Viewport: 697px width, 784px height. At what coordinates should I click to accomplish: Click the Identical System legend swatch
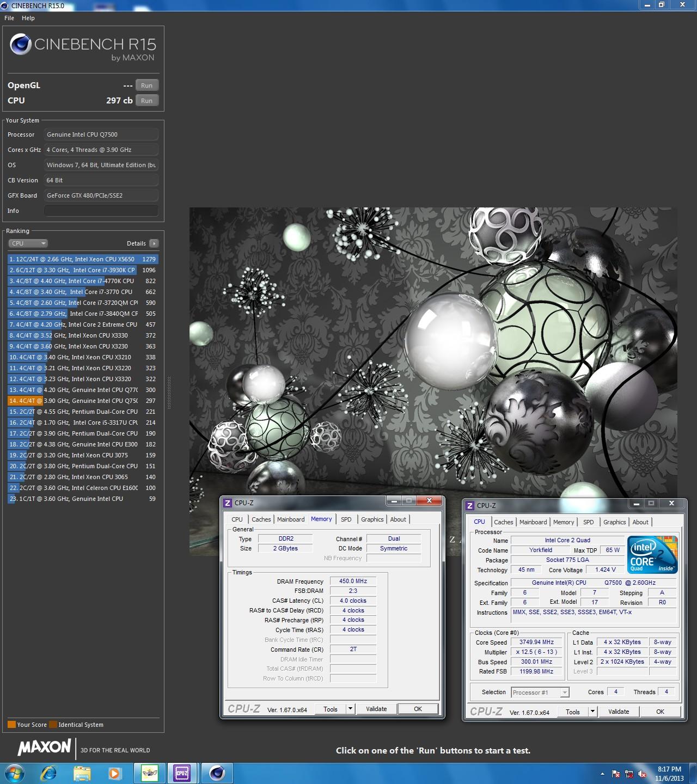(53, 725)
